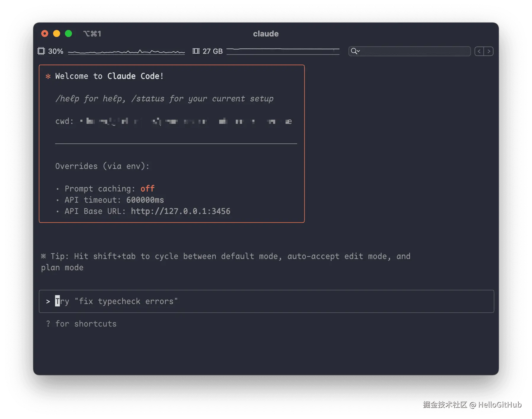
Task: Click the Claude prompt input box
Action: coord(266,301)
